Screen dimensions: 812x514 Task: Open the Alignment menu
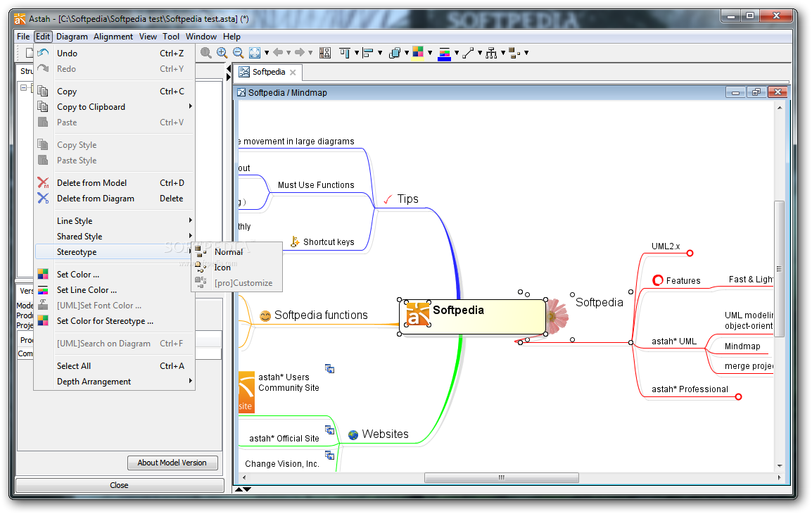click(113, 37)
